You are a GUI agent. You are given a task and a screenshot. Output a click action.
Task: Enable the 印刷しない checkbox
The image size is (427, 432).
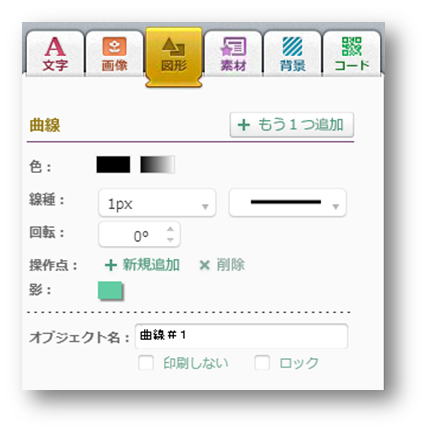pyautogui.click(x=146, y=363)
